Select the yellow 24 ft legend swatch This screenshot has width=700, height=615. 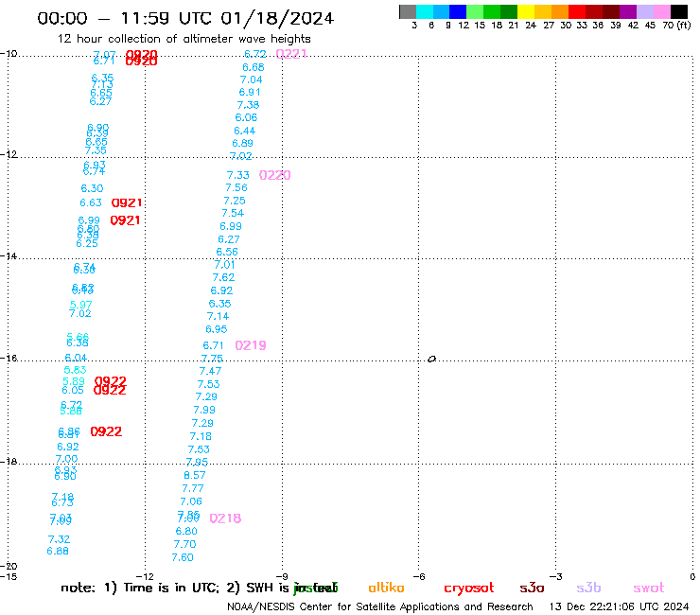tap(526, 11)
